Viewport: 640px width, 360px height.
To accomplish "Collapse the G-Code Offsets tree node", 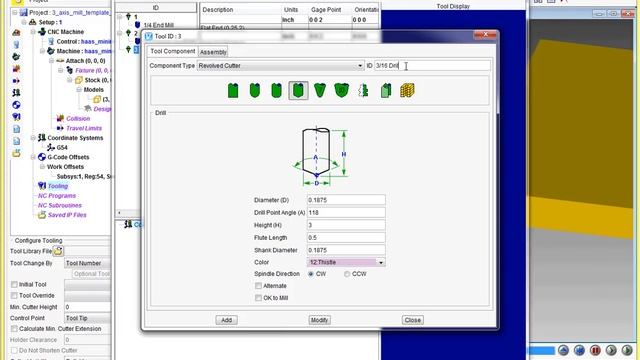I will pyautogui.click(x=33, y=157).
